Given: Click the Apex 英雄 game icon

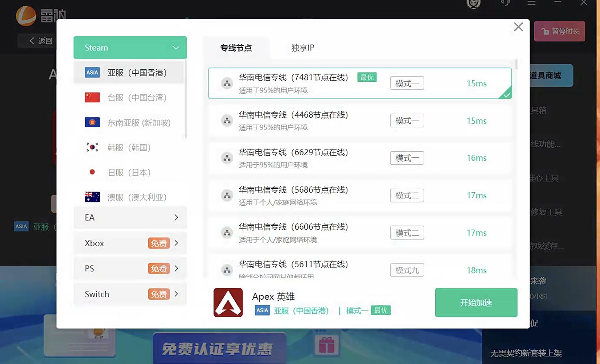Looking at the screenshot, I should (x=228, y=303).
